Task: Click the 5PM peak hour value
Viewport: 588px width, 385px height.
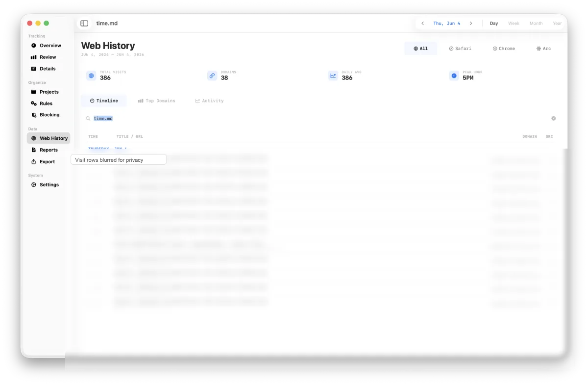Action: [x=468, y=77]
